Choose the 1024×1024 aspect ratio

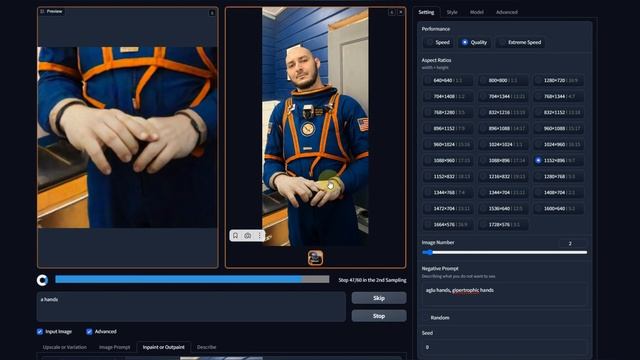pos(503,144)
